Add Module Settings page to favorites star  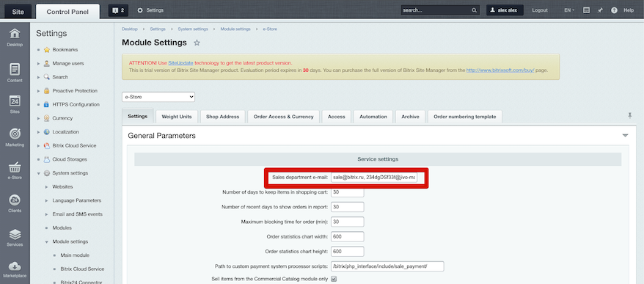[197, 43]
